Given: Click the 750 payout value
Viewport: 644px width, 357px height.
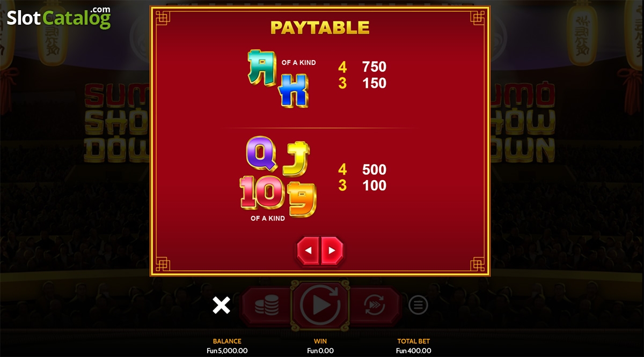Looking at the screenshot, I should (375, 67).
